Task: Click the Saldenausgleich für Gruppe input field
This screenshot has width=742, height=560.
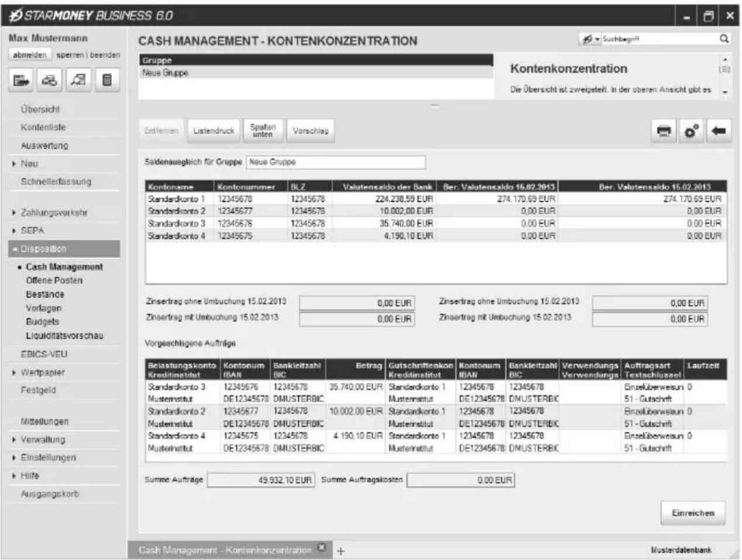Action: coord(336,162)
